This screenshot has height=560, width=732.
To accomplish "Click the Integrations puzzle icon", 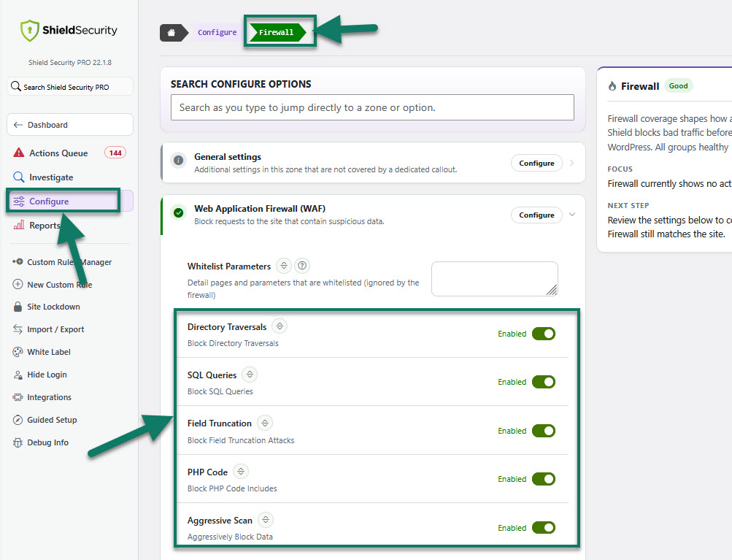I will [18, 397].
